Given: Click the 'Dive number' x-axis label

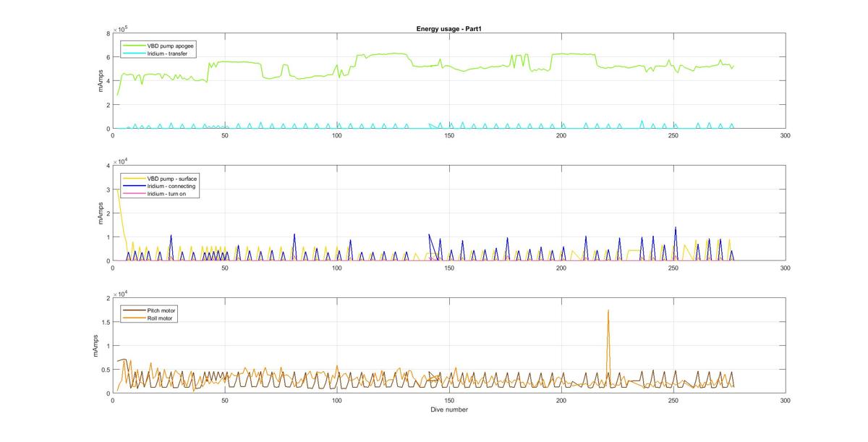Looking at the screenshot, I should point(448,409).
